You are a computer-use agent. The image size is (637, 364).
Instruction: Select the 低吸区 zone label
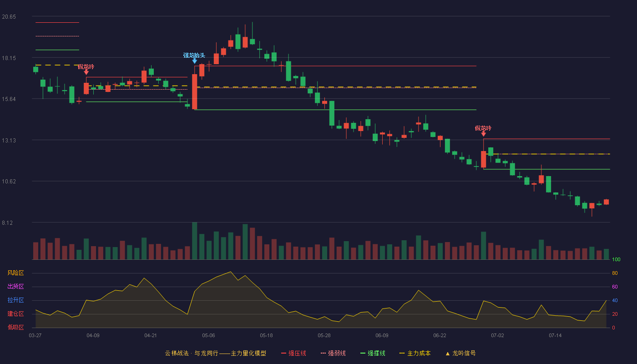point(15,327)
